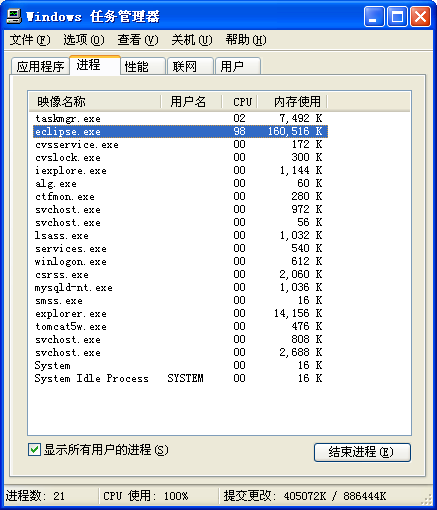
Task: Select the smss.exe process
Action: (180, 300)
